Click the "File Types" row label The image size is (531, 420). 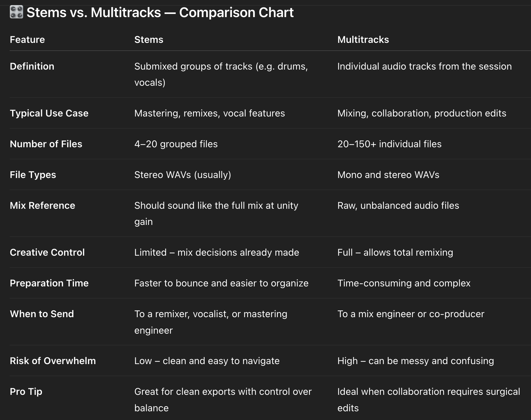pos(33,175)
